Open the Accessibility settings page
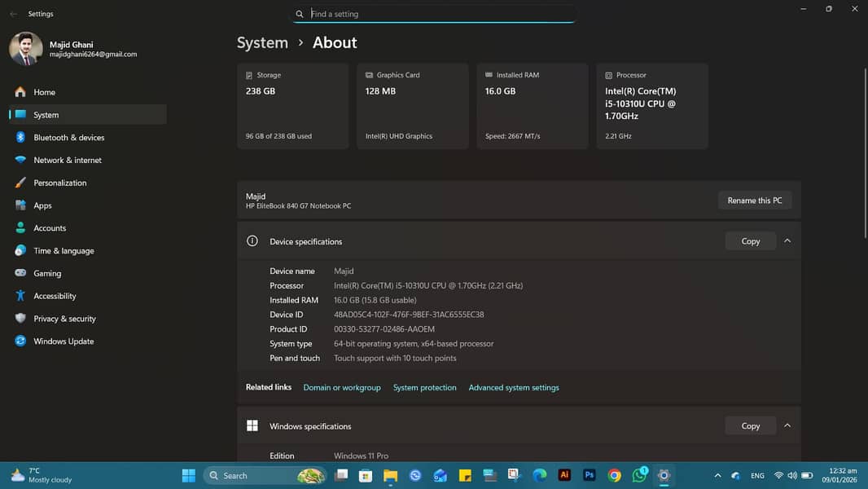 click(55, 296)
